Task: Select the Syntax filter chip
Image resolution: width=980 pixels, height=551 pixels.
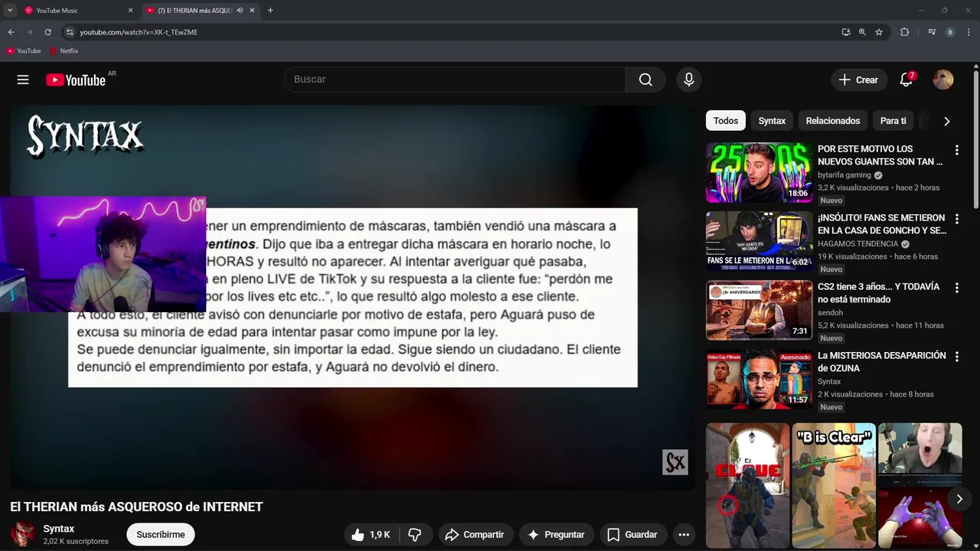Action: [x=772, y=121]
